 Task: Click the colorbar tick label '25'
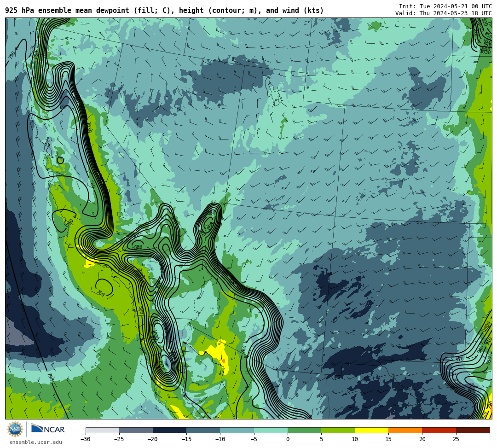456,439
